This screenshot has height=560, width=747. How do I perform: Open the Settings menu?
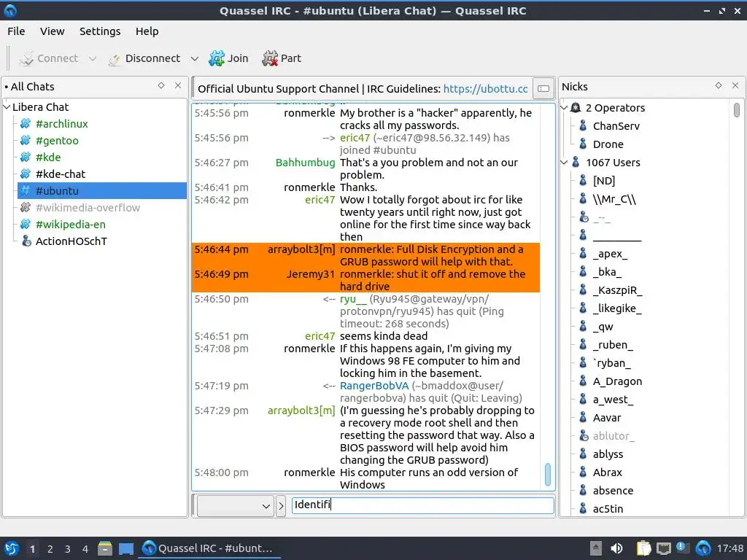click(x=99, y=31)
